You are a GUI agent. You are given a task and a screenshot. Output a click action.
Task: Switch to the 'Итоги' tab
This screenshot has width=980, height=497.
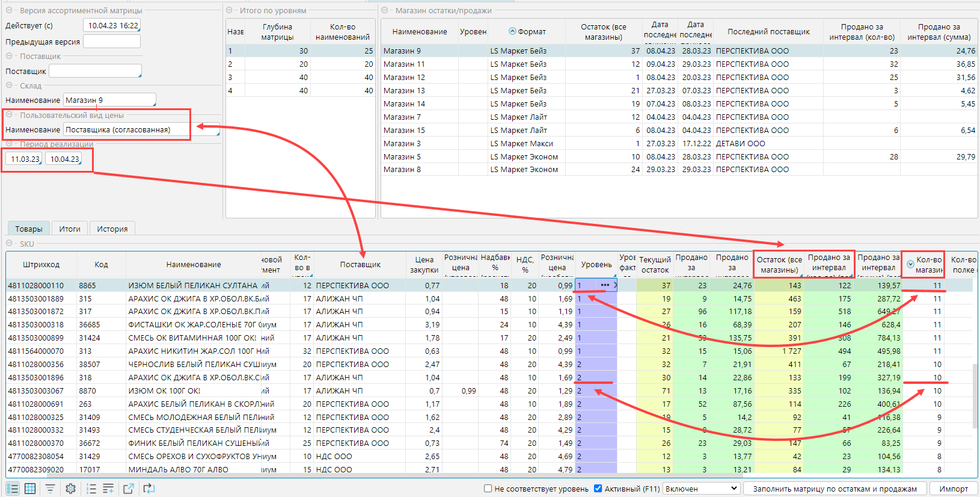point(70,229)
